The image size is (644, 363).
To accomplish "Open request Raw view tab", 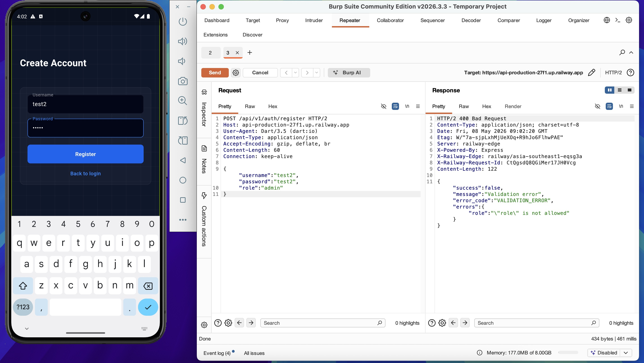I will pos(250,106).
